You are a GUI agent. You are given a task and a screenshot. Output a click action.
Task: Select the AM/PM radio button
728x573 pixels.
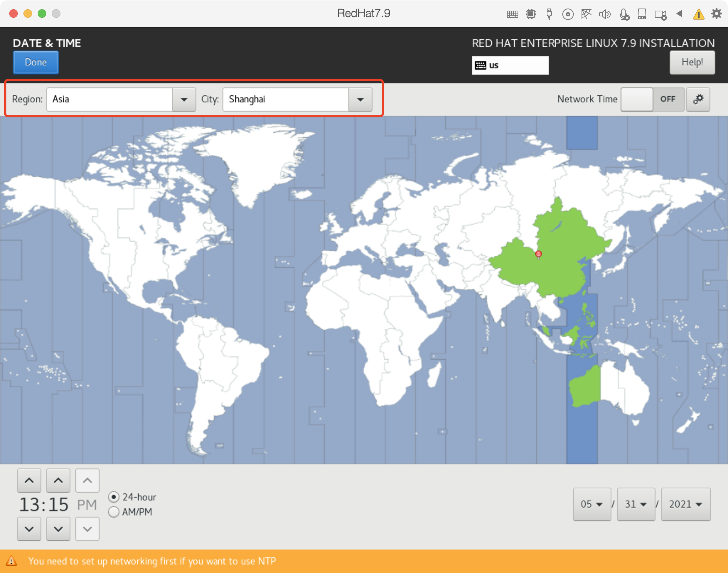pos(114,512)
